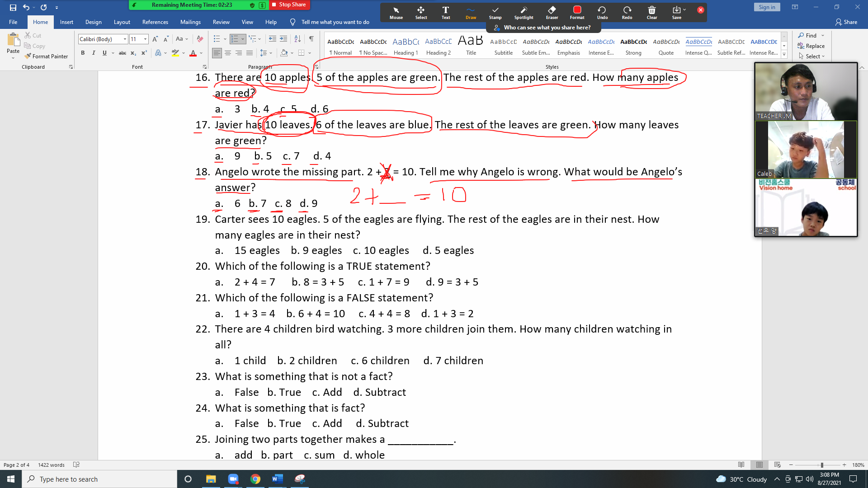Click the Stop Share button
The height and width of the screenshot is (488, 868).
tap(288, 5)
